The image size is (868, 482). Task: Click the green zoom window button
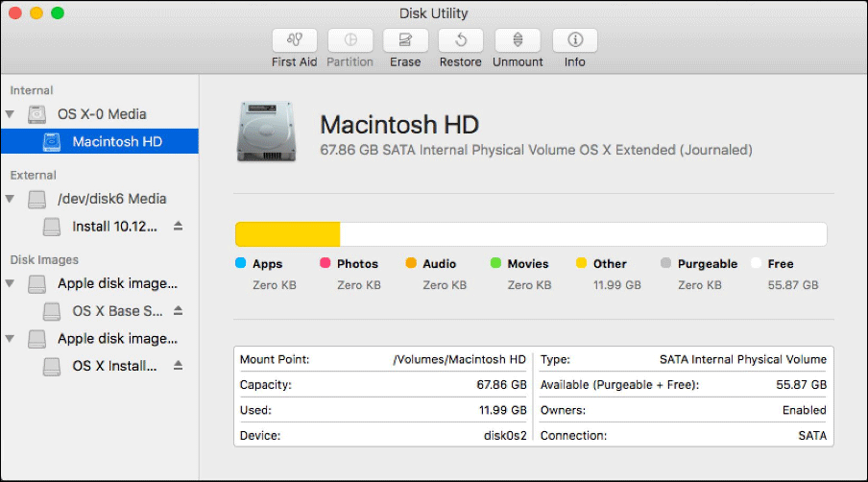pyautogui.click(x=58, y=13)
